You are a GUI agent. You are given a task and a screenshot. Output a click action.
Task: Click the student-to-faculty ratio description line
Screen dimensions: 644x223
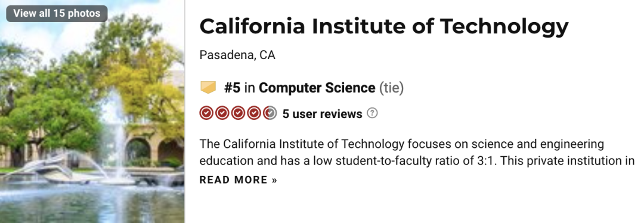tap(417, 161)
